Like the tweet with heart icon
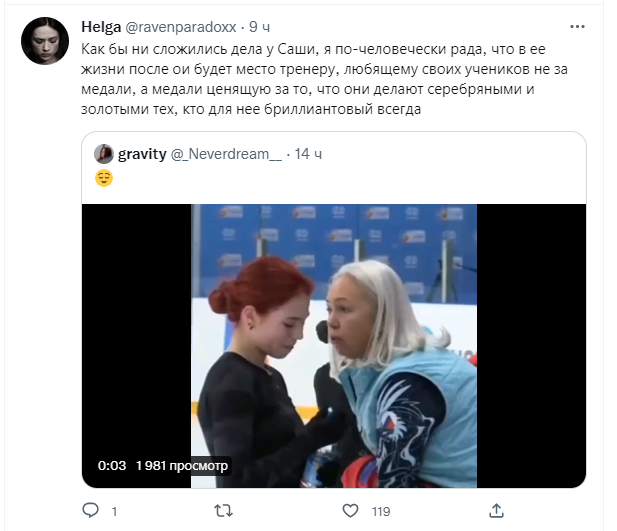The height and width of the screenshot is (531, 617). click(x=350, y=511)
